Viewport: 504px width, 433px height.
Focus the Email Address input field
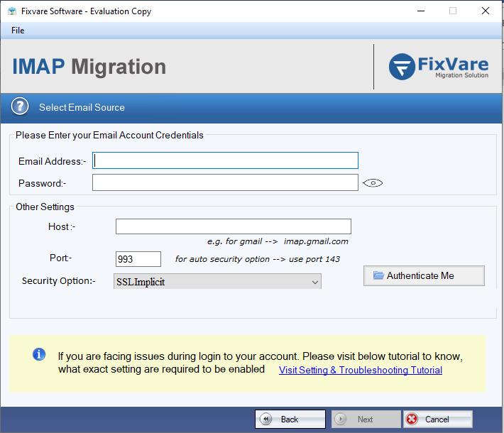[x=225, y=160]
